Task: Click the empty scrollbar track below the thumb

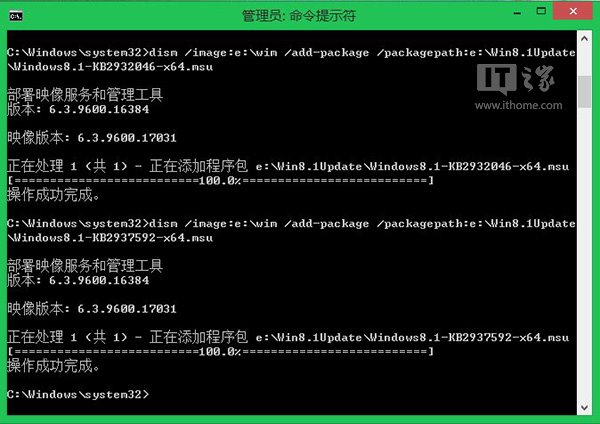Action: pyautogui.click(x=584, y=254)
